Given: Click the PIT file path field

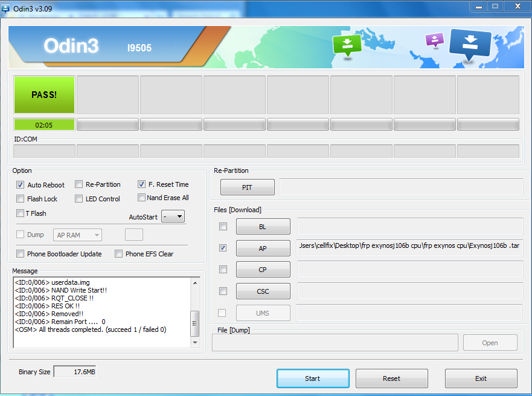Looking at the screenshot, I should click(x=401, y=187).
